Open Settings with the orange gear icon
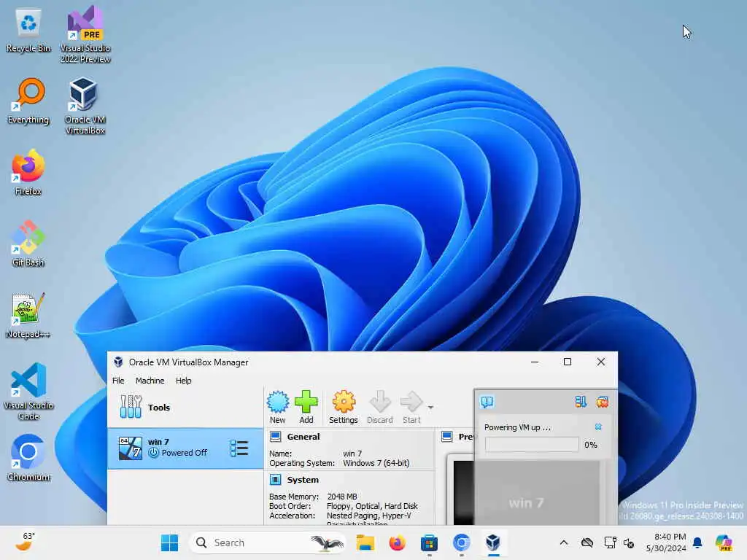This screenshot has width=747, height=560. coord(343,407)
